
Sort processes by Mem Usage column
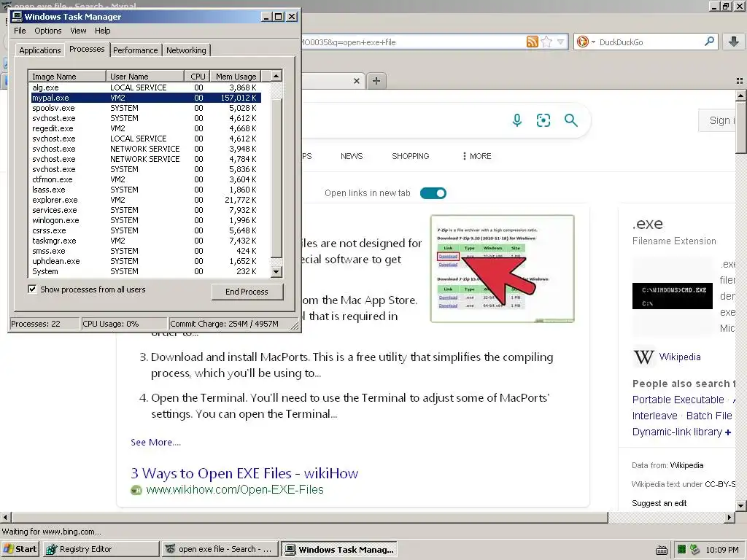click(236, 76)
